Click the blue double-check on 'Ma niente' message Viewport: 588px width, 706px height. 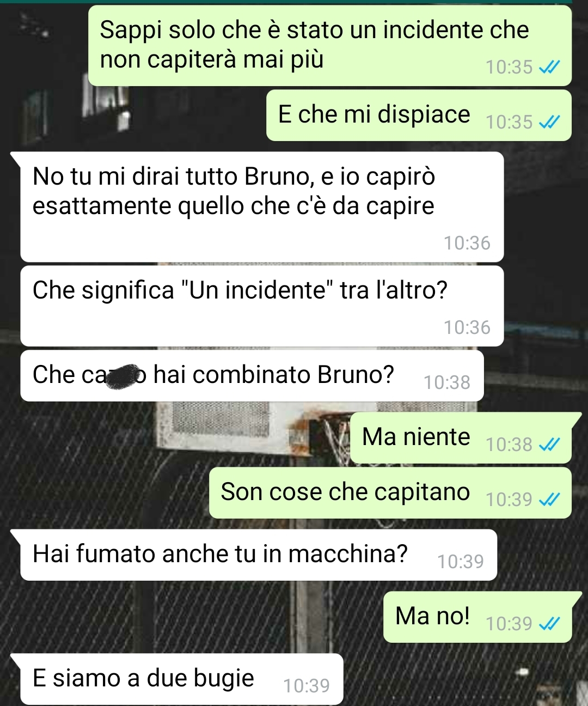tap(549, 445)
